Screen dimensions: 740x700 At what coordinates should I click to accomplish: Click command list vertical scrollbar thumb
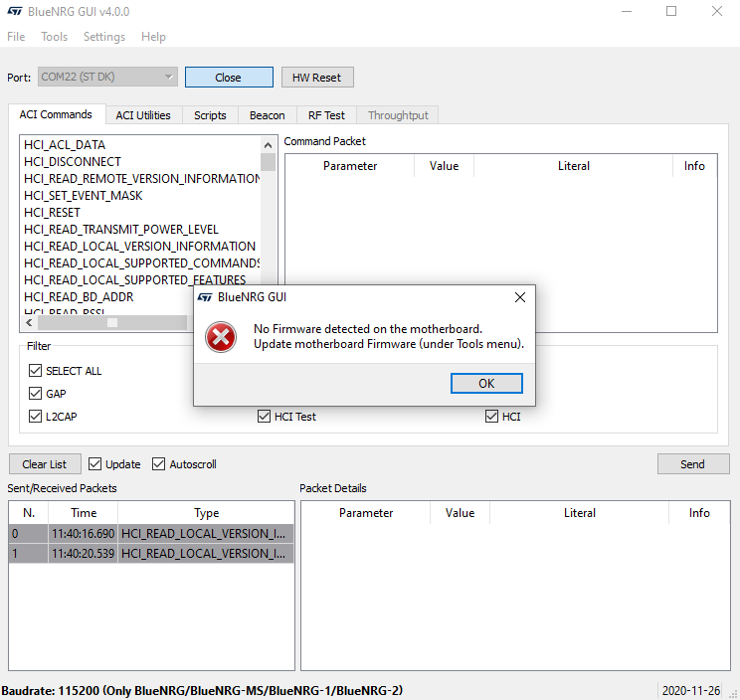click(x=269, y=162)
